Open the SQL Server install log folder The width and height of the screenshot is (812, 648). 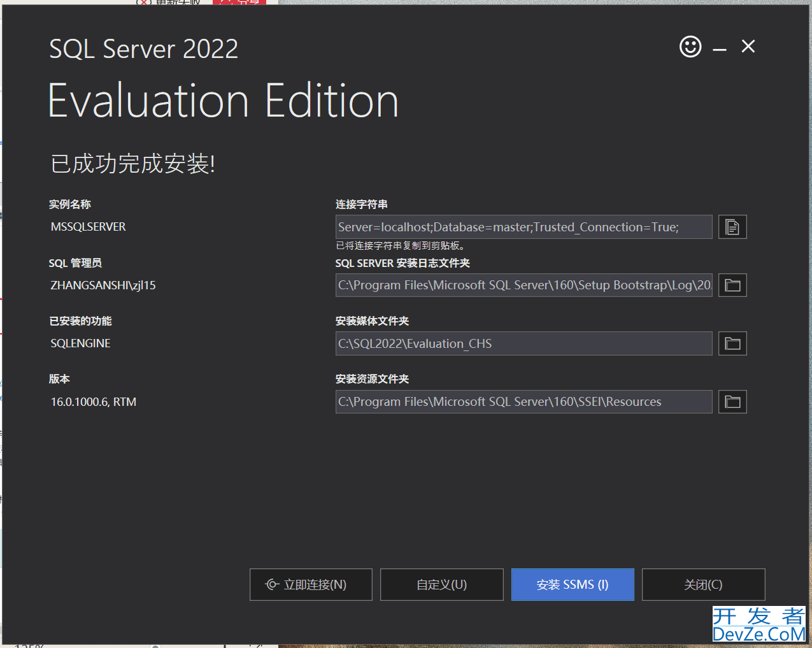732,285
